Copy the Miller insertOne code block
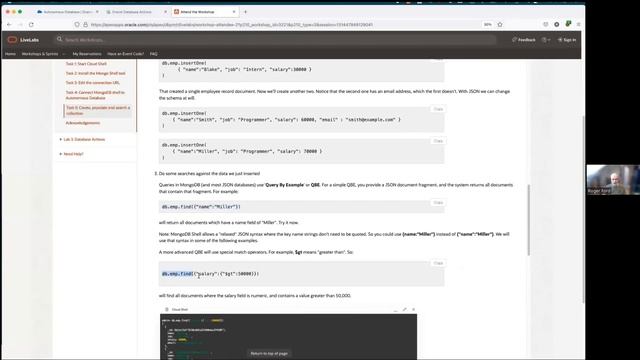The width and height of the screenshot is (640, 360). point(438,141)
